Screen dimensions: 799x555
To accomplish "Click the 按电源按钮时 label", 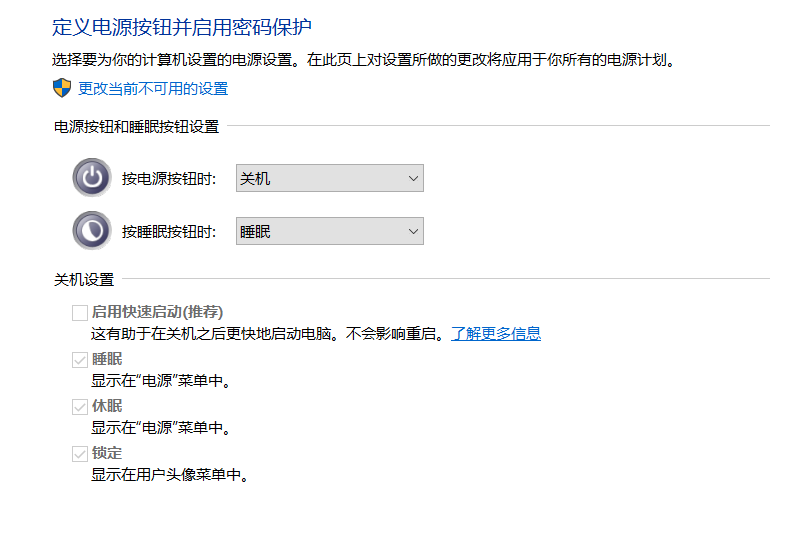I will click(169, 179).
